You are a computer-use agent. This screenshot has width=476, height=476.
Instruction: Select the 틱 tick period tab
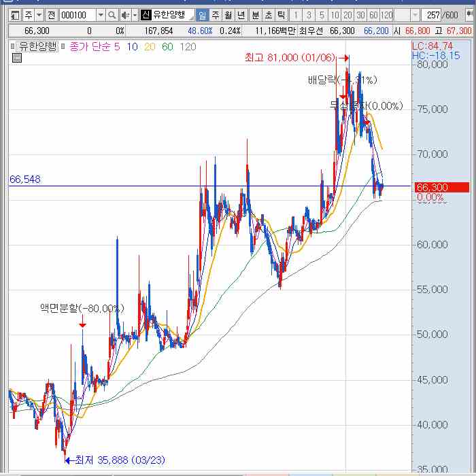[x=282, y=15]
